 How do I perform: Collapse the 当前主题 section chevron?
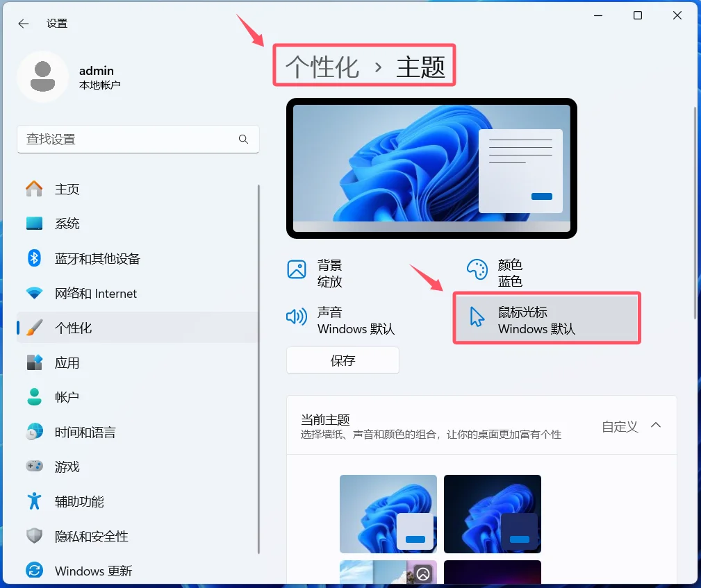pos(656,425)
